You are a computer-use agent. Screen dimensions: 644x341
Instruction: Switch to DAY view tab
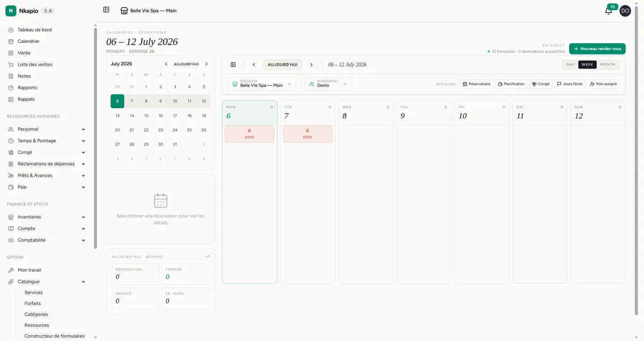tap(570, 65)
